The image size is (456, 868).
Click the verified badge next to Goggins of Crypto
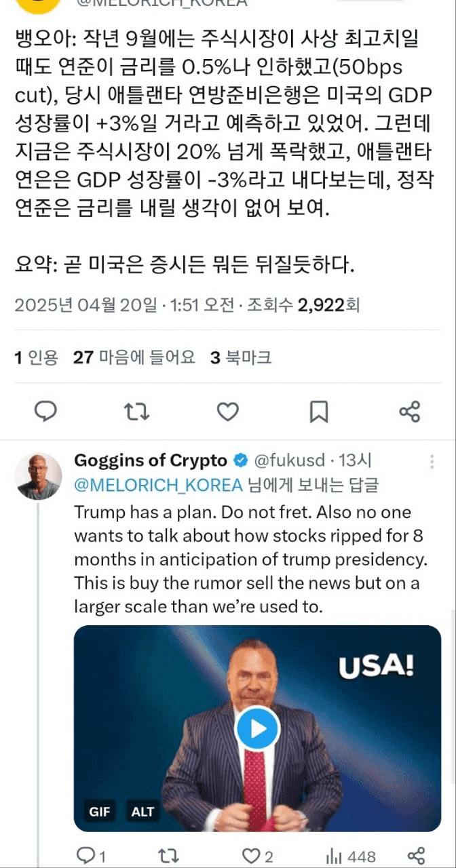click(x=241, y=460)
